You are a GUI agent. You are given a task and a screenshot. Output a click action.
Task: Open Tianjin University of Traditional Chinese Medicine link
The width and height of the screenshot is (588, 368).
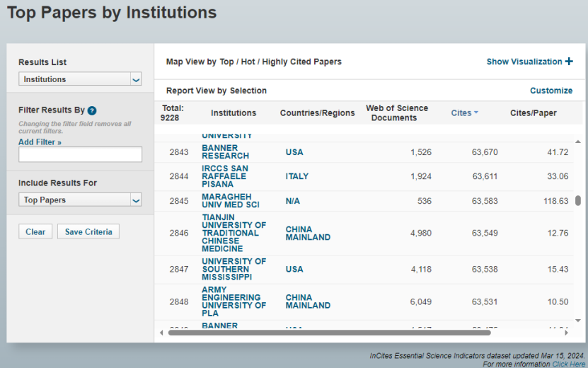(234, 233)
